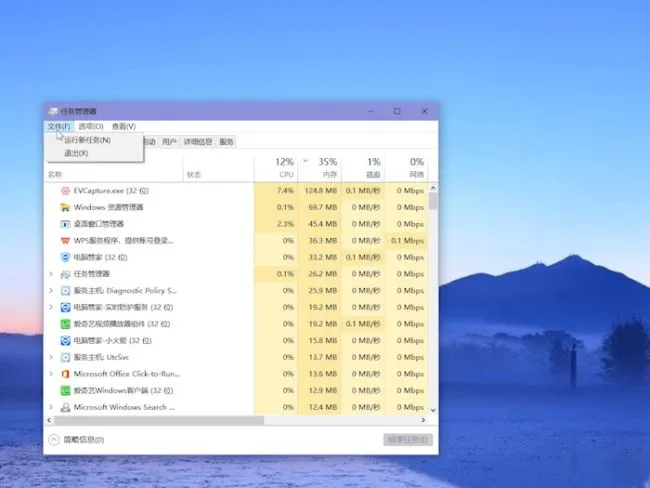This screenshot has width=650, height=488.
Task: Click the 15.8 MB memory cell
Action: pos(320,340)
